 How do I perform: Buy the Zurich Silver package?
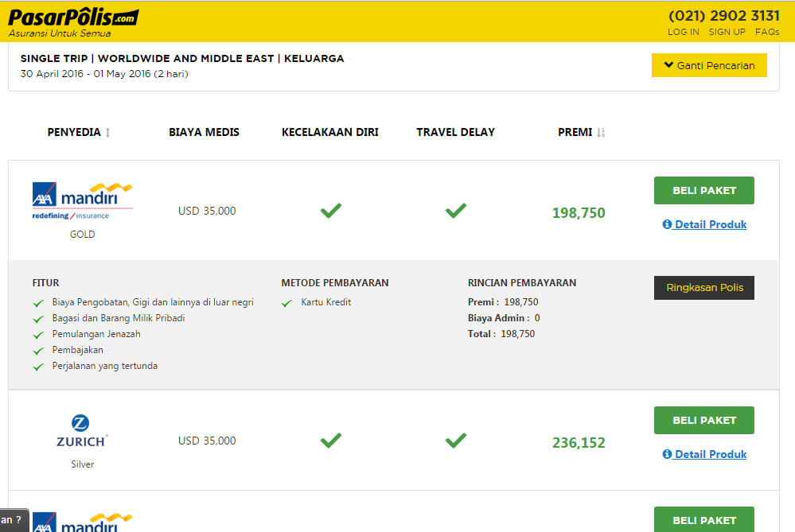[x=703, y=420]
